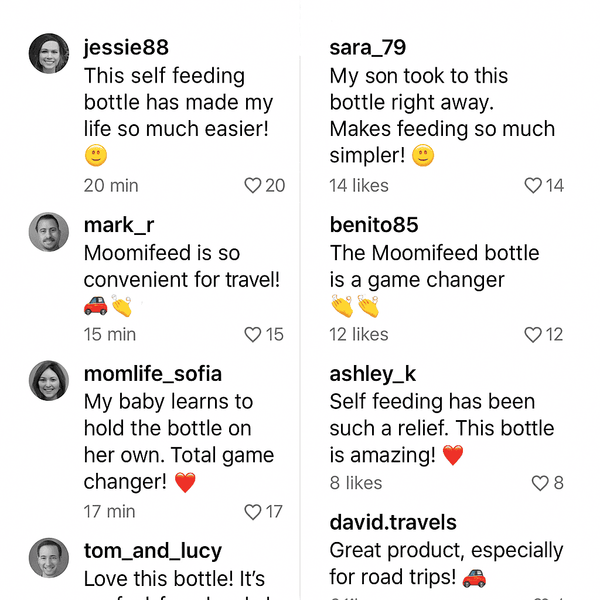Tap the heart on sara_79's comment
This screenshot has height=600, width=600.
[x=533, y=185]
